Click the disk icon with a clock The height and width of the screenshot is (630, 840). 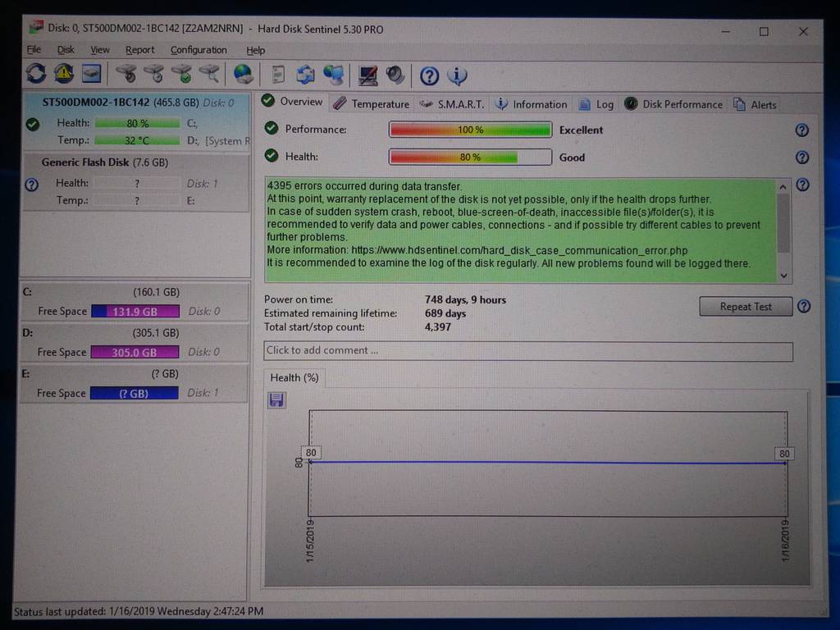[x=155, y=74]
